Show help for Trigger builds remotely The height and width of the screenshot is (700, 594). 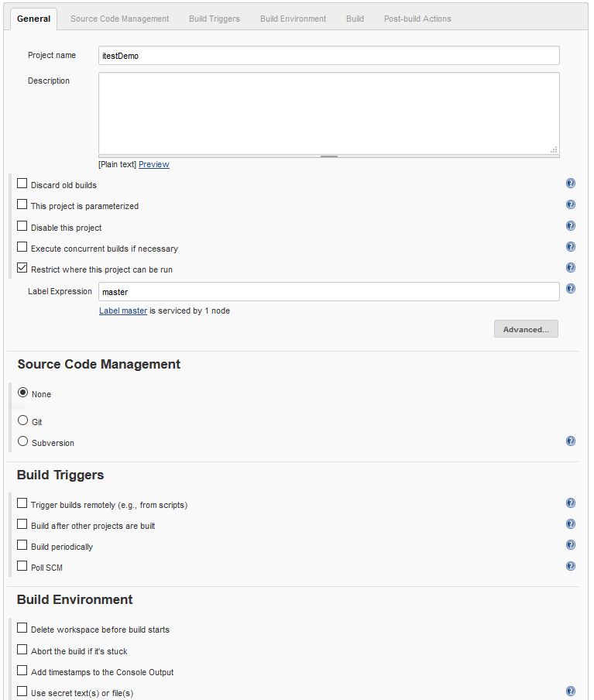[x=570, y=503]
